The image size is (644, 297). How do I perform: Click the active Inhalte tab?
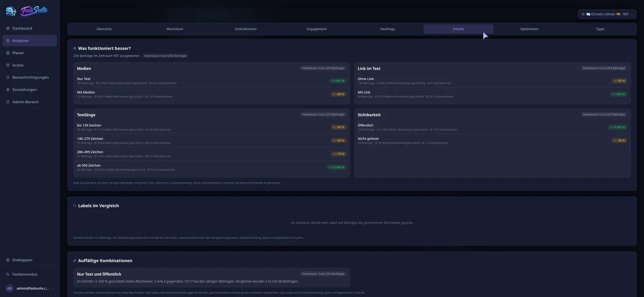(x=458, y=29)
